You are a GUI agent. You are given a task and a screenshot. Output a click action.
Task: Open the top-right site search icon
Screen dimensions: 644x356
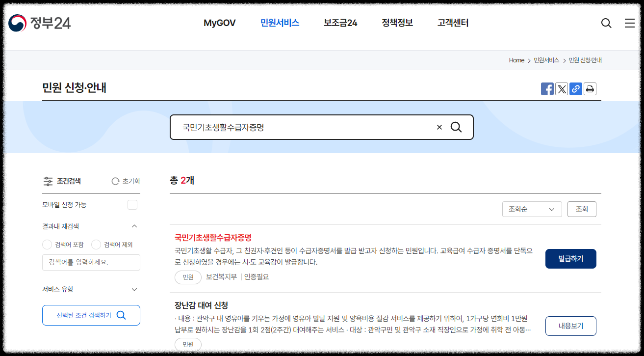click(606, 23)
